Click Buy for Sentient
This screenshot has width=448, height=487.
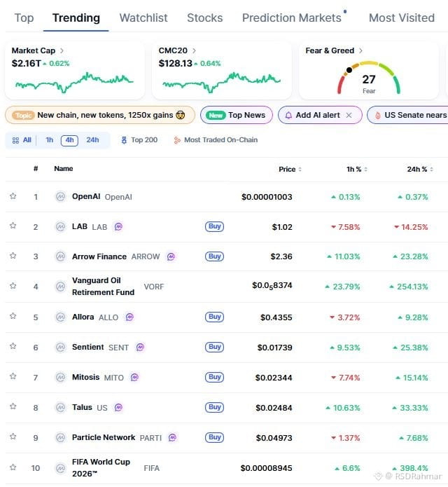pyautogui.click(x=214, y=347)
